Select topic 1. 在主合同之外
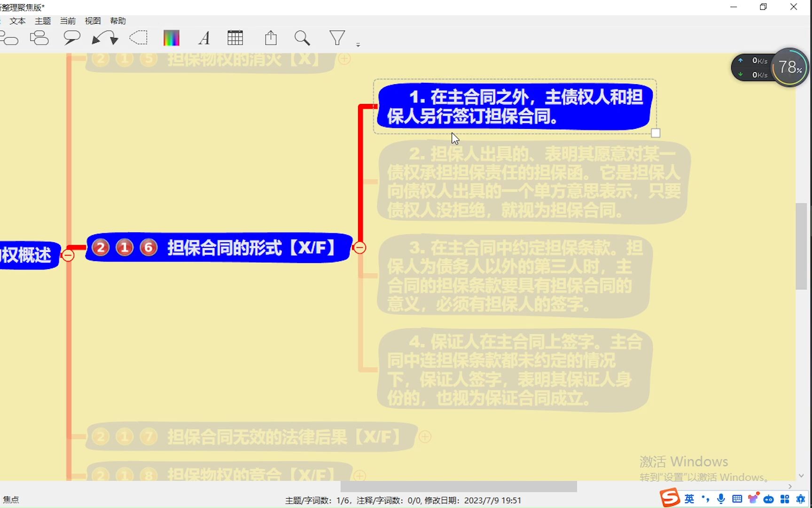Screen dimensions: 812x508 click(x=515, y=107)
